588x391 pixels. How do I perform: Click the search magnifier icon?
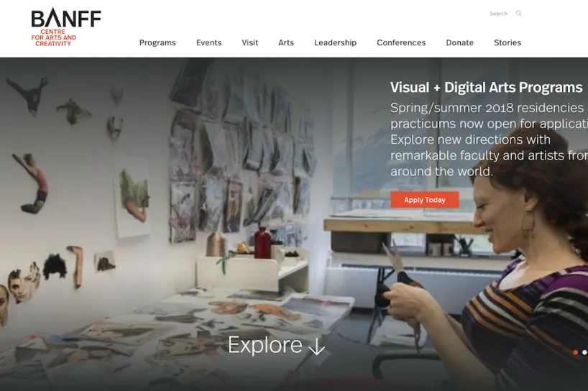518,14
